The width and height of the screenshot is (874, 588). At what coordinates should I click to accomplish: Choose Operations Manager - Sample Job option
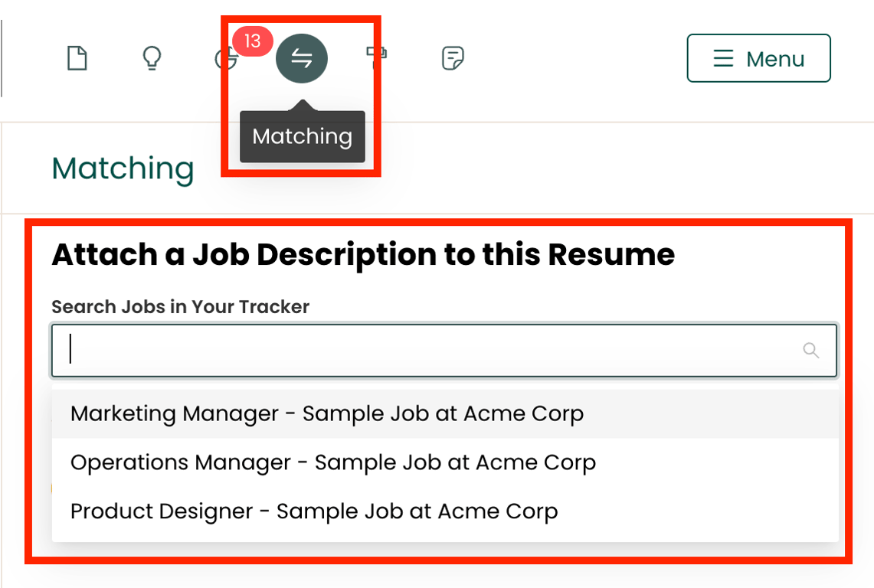click(445, 462)
